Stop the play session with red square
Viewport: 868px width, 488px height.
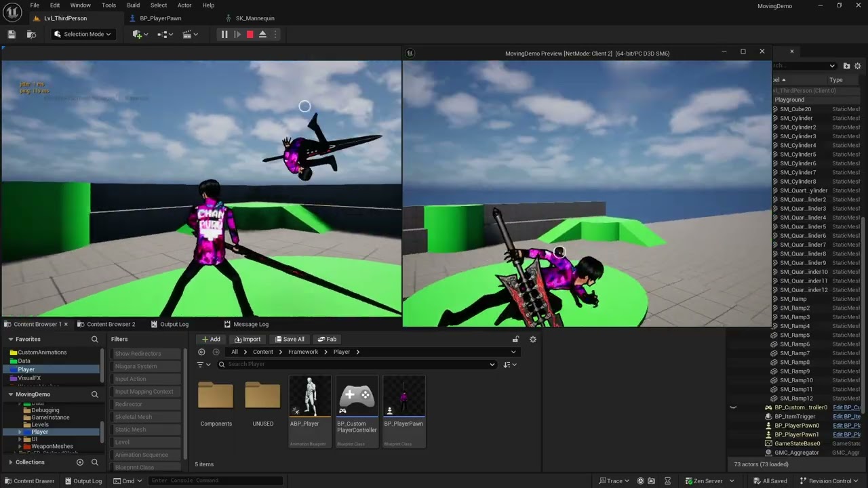250,34
